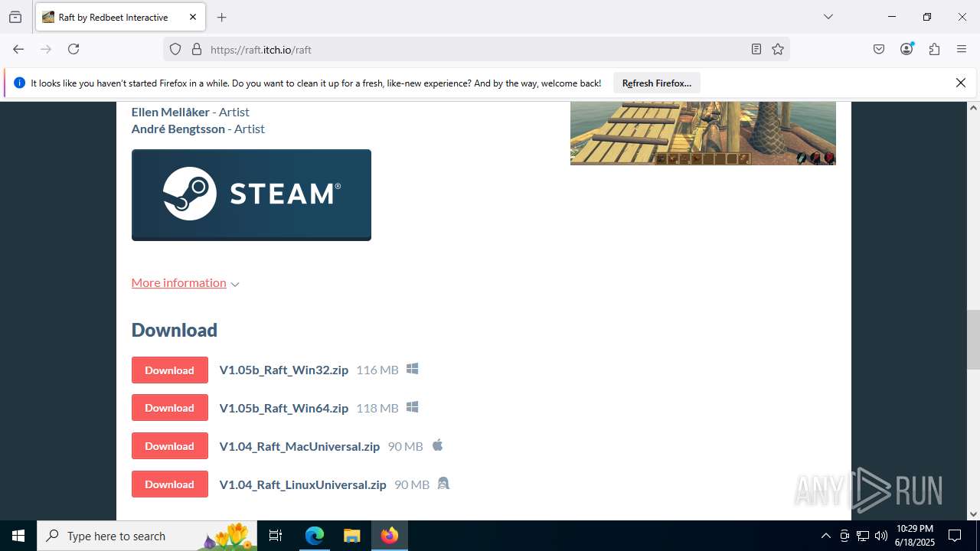Open Firefox account icon
The width and height of the screenshot is (980, 551).
[x=906, y=49]
